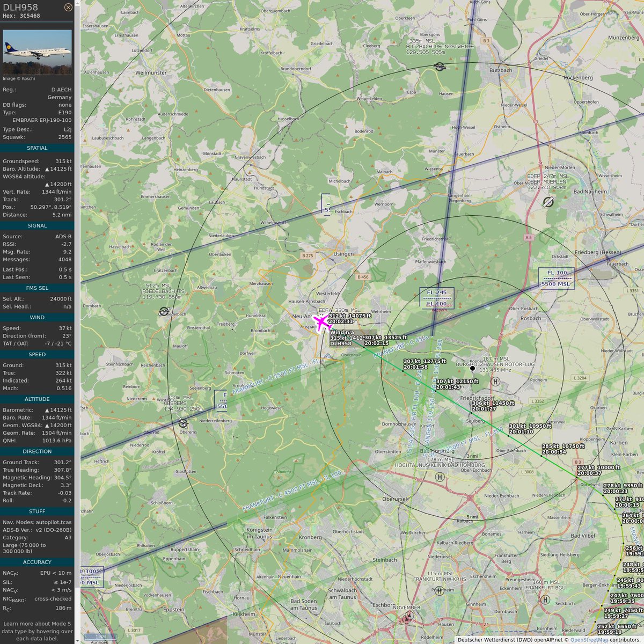644x644 pixels.
Task: Open the D-AECH registration link
Action: point(61,90)
